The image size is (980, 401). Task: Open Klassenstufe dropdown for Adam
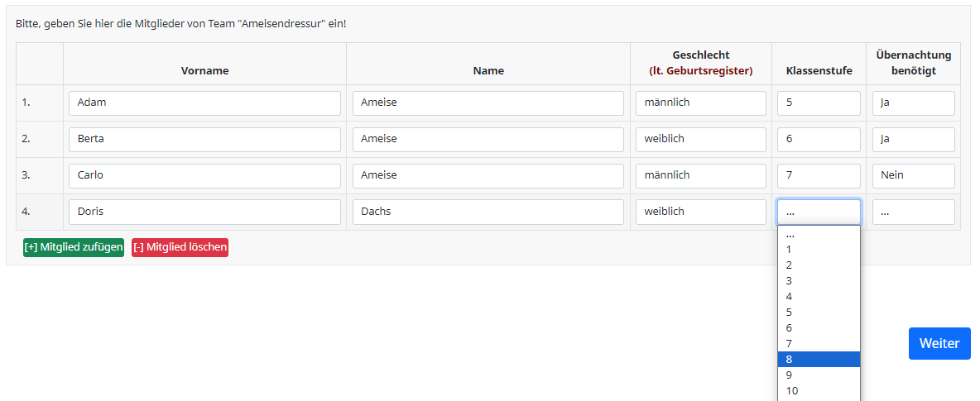point(819,103)
